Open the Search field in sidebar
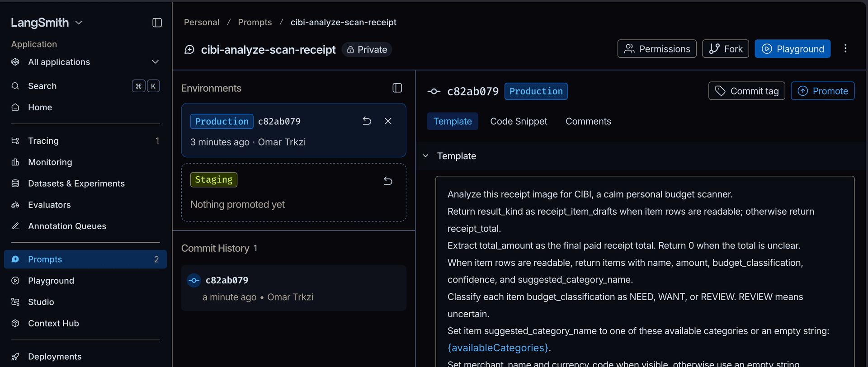Image resolution: width=868 pixels, height=367 pixels. pos(85,86)
